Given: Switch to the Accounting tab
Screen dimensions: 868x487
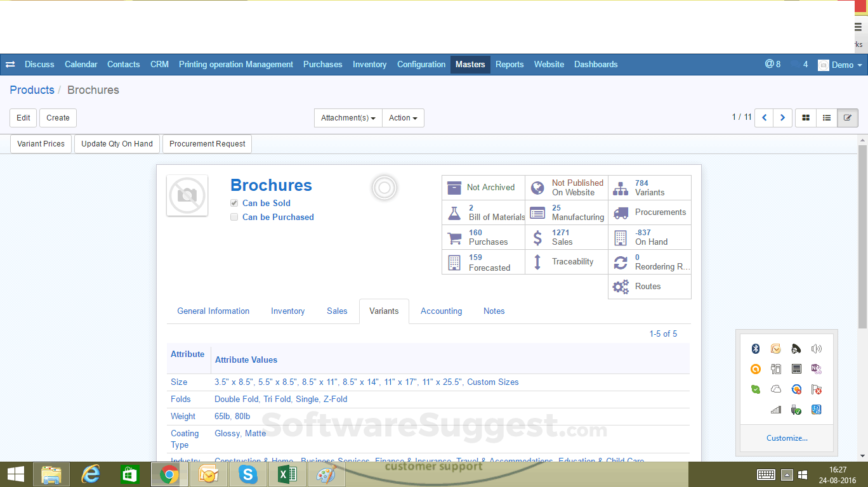Looking at the screenshot, I should [441, 311].
